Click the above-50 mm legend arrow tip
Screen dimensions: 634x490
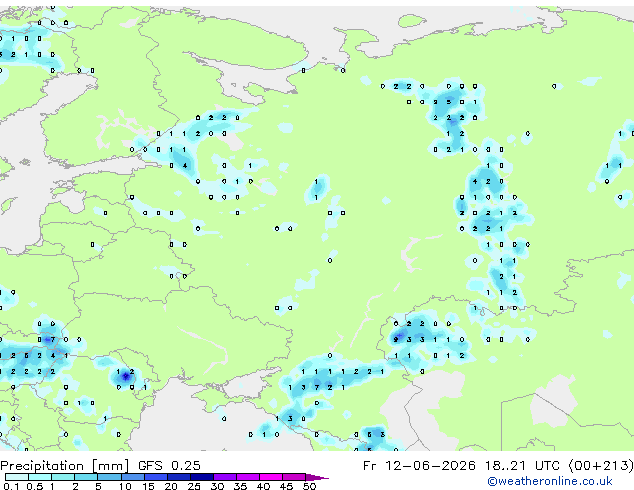(317, 477)
